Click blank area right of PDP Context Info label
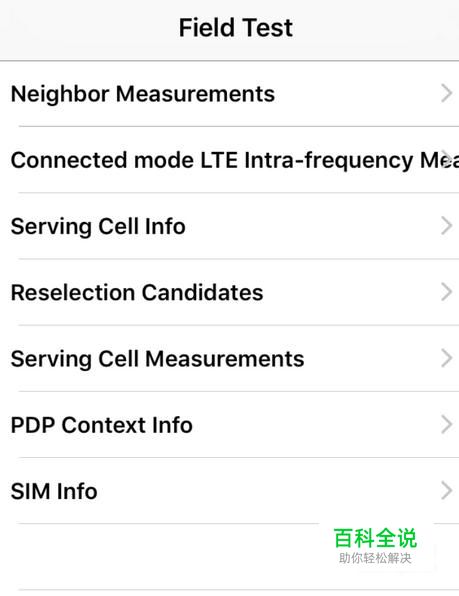 click(x=315, y=425)
